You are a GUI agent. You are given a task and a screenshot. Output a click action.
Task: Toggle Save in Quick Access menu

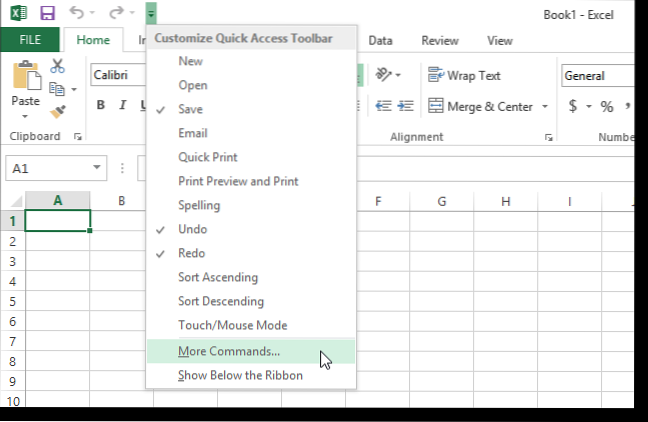click(x=251, y=109)
